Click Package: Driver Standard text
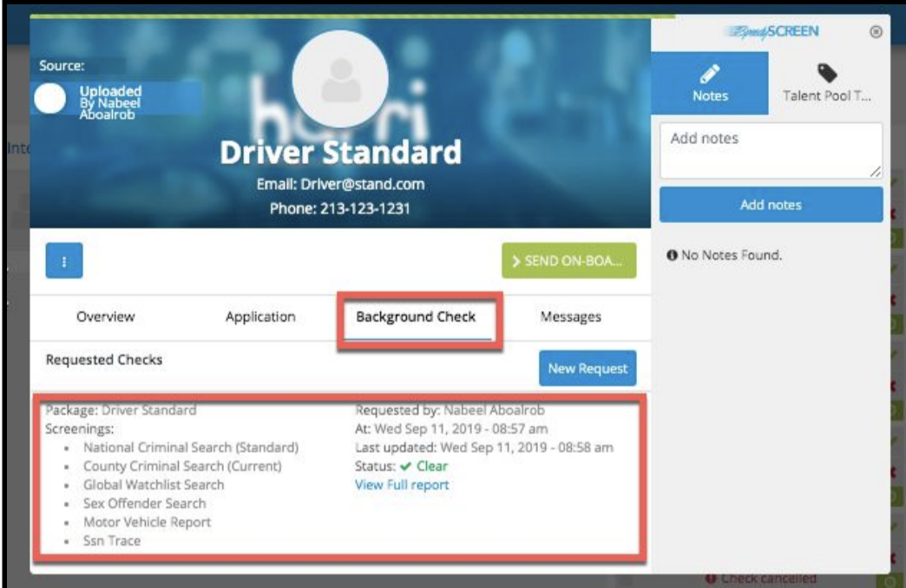The width and height of the screenshot is (906, 588). [121, 410]
